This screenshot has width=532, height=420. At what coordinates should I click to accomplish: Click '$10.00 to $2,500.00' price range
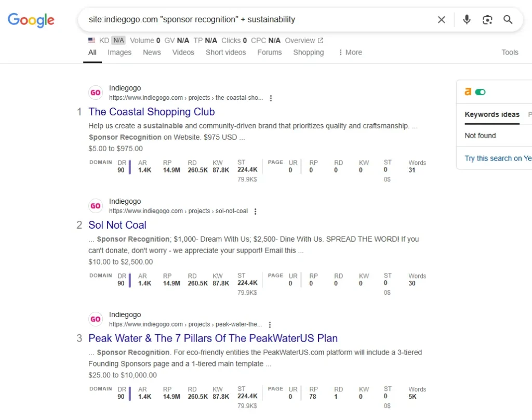121,262
